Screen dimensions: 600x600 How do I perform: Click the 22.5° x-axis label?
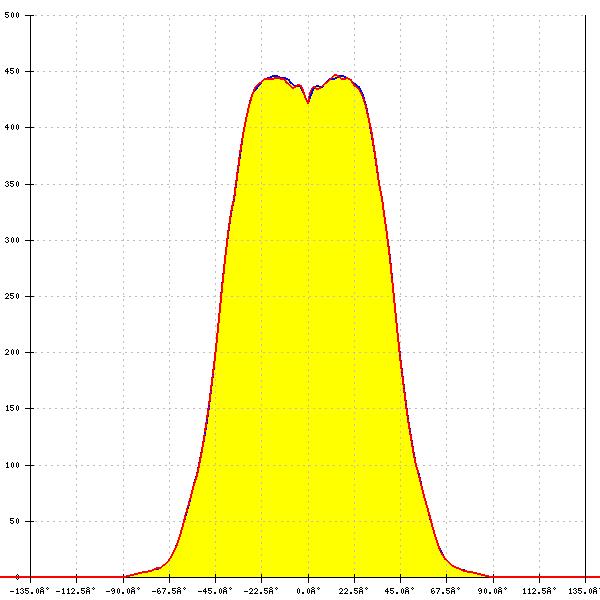354,591
